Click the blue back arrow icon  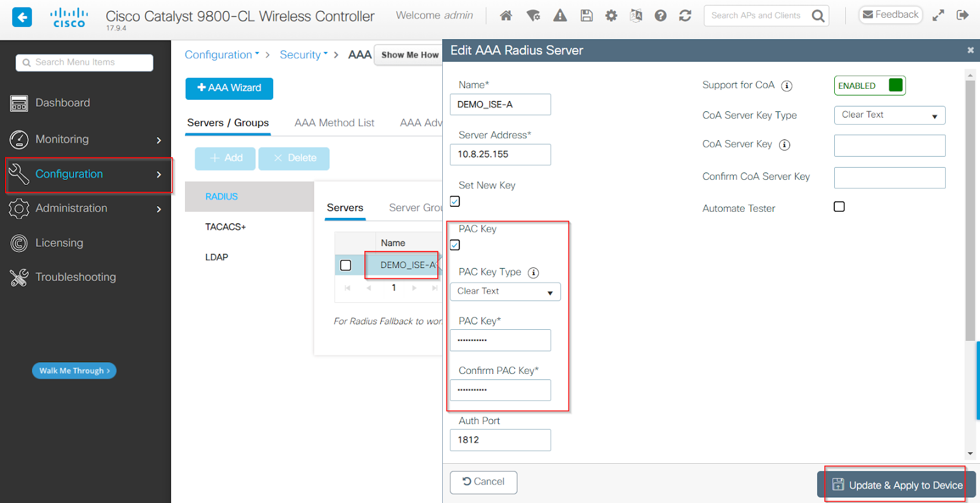tap(22, 17)
